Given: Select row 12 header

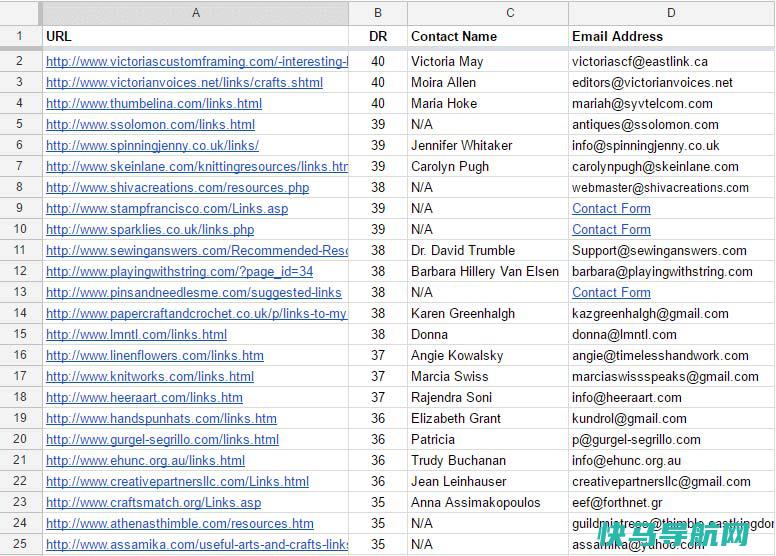Looking at the screenshot, I should 20,271.
